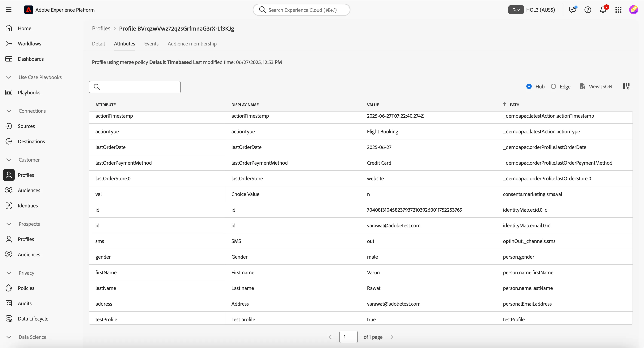The width and height of the screenshot is (644, 348).
Task: Open the help question mark icon
Action: pos(588,10)
